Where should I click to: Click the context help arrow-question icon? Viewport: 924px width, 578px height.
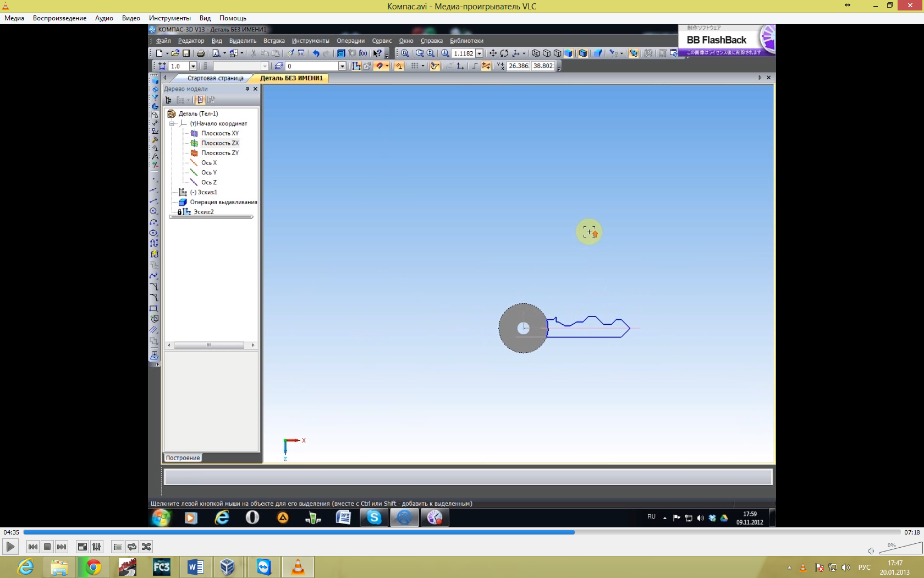[377, 53]
